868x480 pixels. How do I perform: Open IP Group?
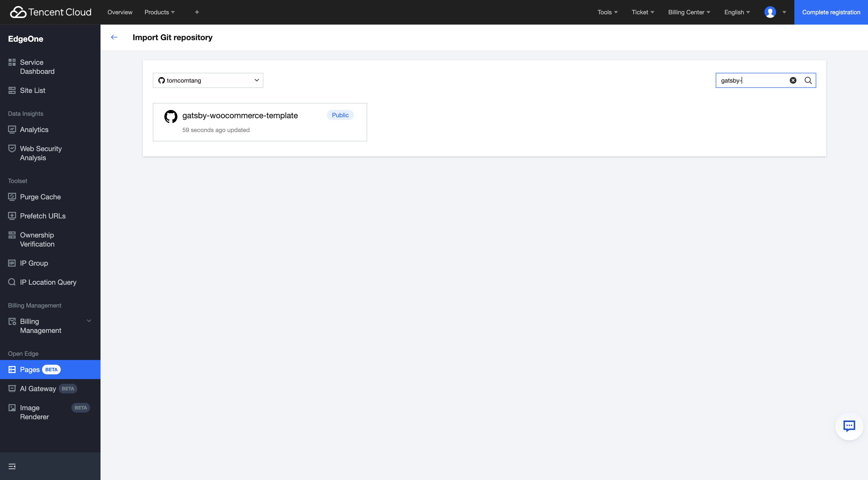pyautogui.click(x=50, y=263)
